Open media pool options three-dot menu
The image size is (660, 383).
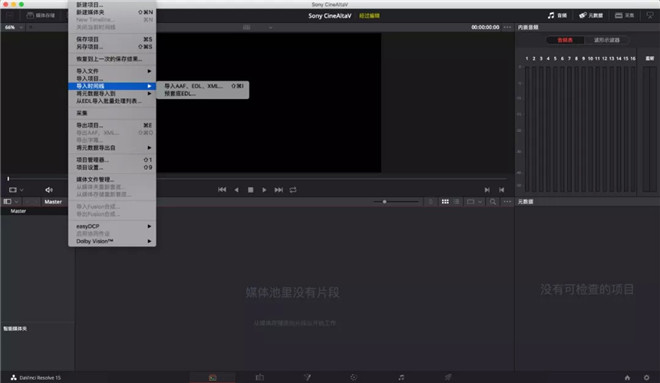click(507, 202)
